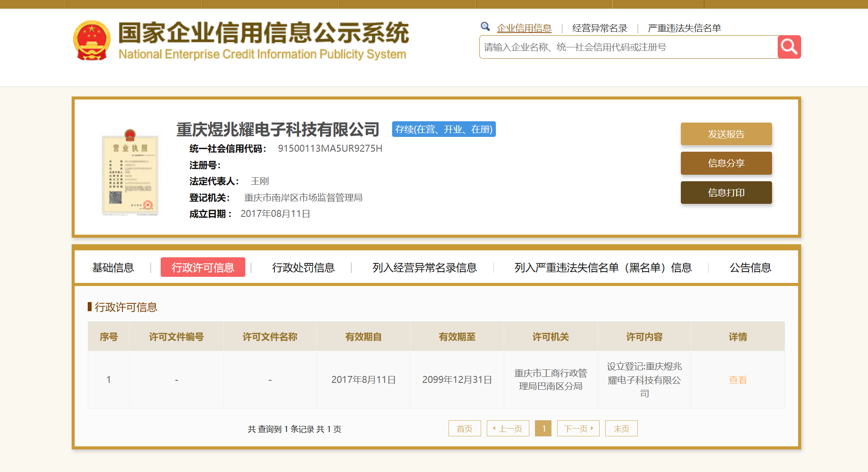This screenshot has width=868, height=472.
Task: Click the small magnifier icon beside 企业信用信息
Action: pos(485,27)
